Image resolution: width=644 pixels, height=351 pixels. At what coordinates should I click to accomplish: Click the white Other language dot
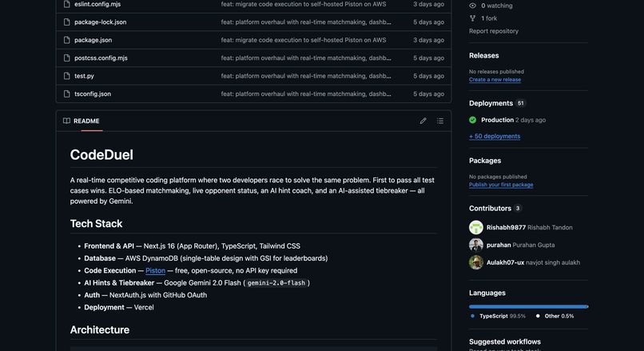point(538,316)
